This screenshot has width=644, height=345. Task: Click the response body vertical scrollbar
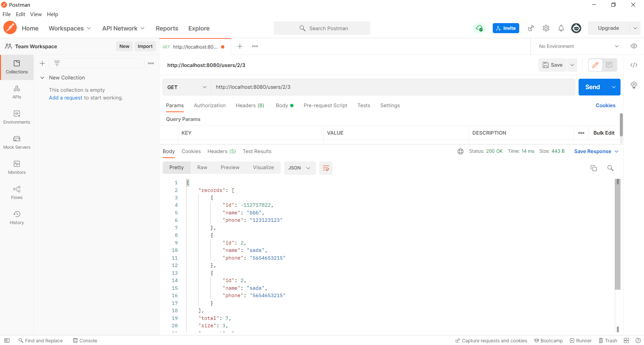pos(618,234)
